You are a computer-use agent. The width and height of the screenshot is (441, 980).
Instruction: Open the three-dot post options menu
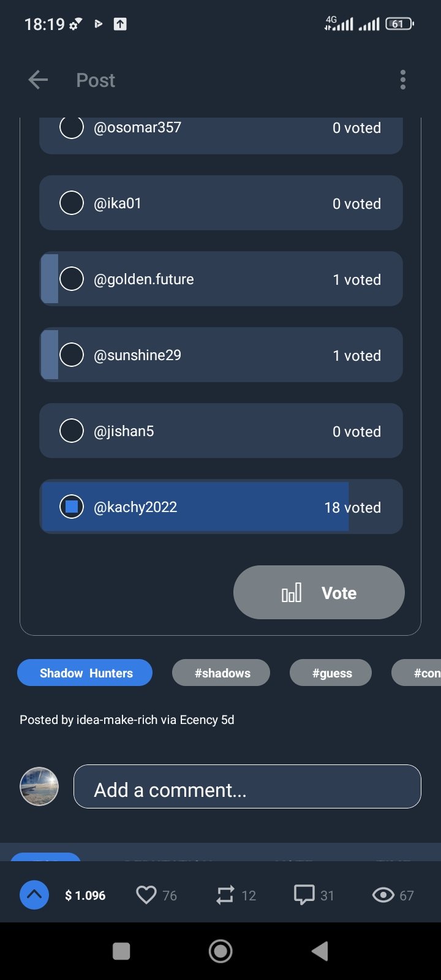pos(402,80)
